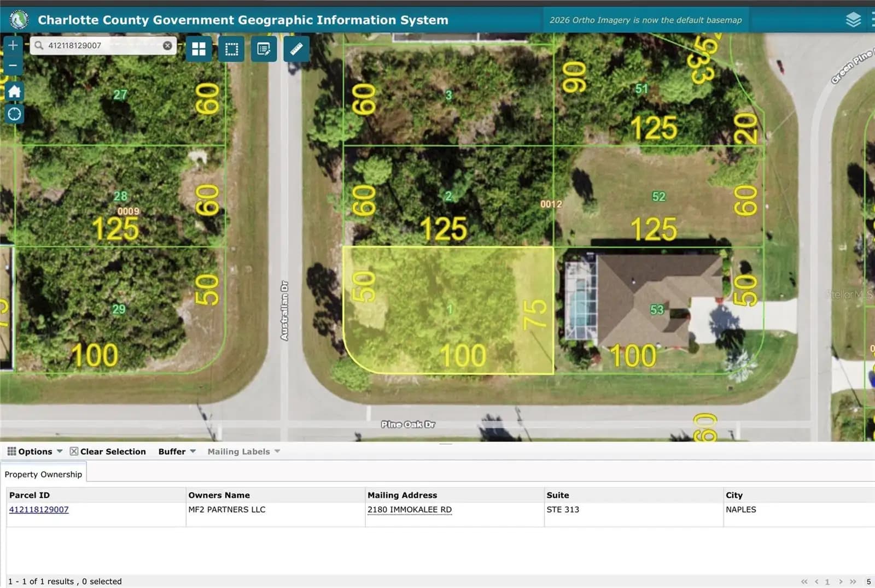Click the Australian Dr street label

click(284, 311)
